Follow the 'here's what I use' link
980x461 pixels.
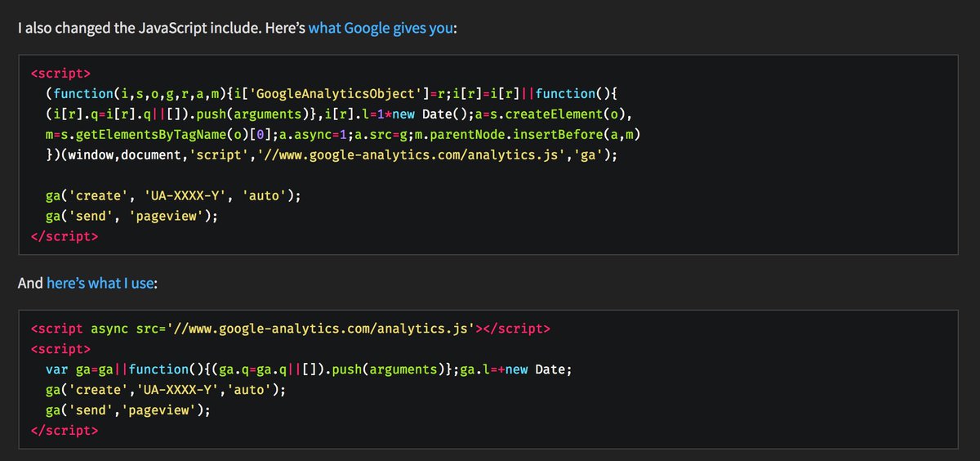[101, 284]
